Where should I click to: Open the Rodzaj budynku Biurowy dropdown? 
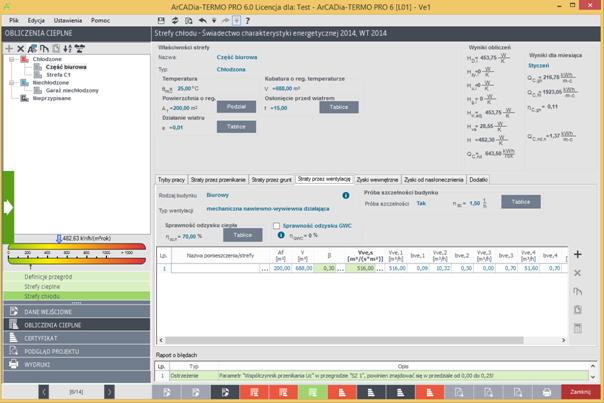218,195
